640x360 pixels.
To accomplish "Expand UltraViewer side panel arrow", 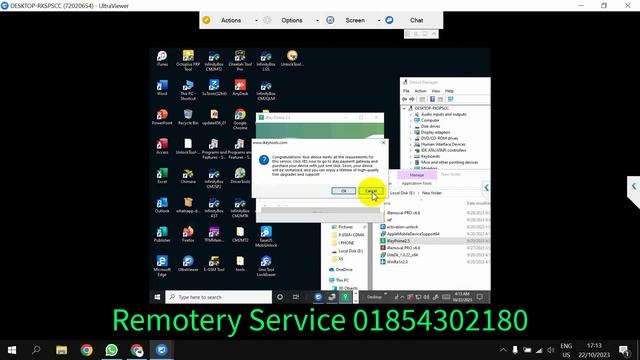I will (x=634, y=186).
